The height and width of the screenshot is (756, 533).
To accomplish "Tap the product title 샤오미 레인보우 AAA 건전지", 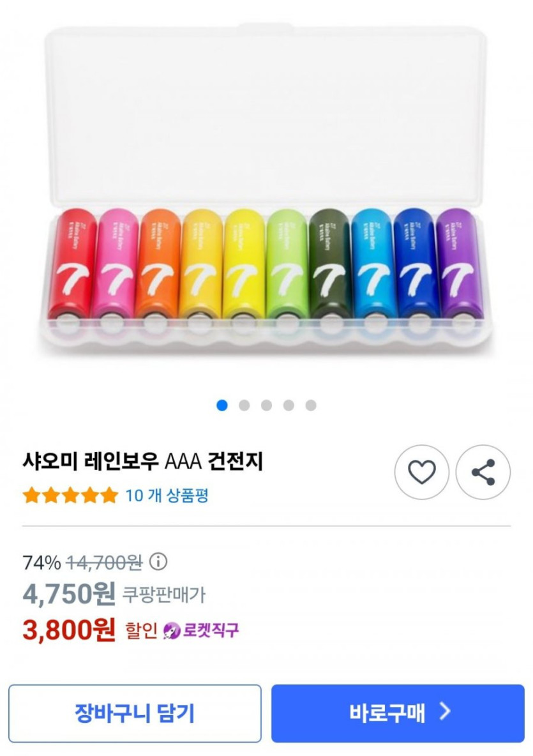I will point(142,460).
